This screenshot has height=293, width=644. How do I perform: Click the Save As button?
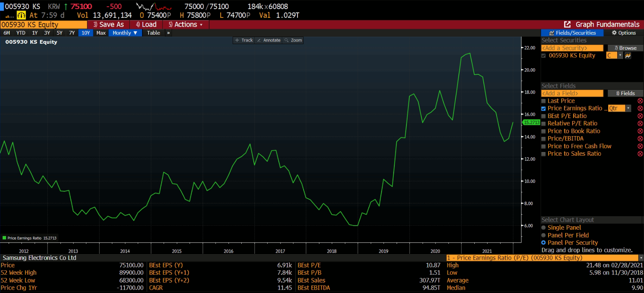109,25
